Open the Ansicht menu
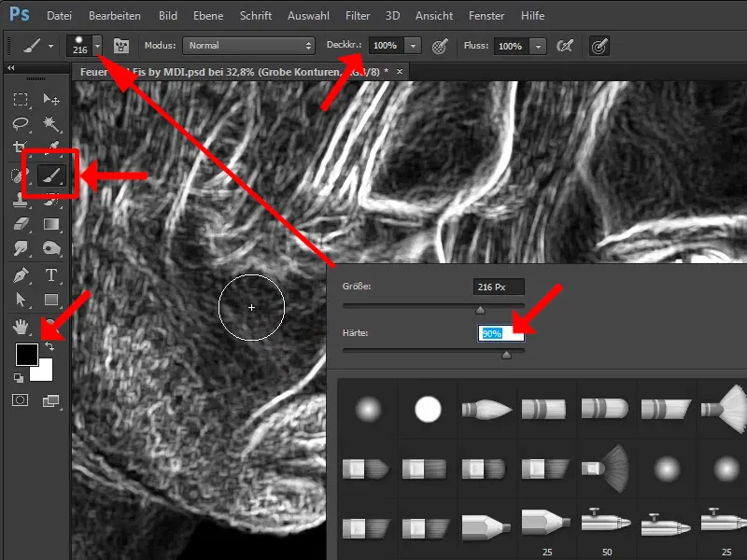 click(434, 16)
